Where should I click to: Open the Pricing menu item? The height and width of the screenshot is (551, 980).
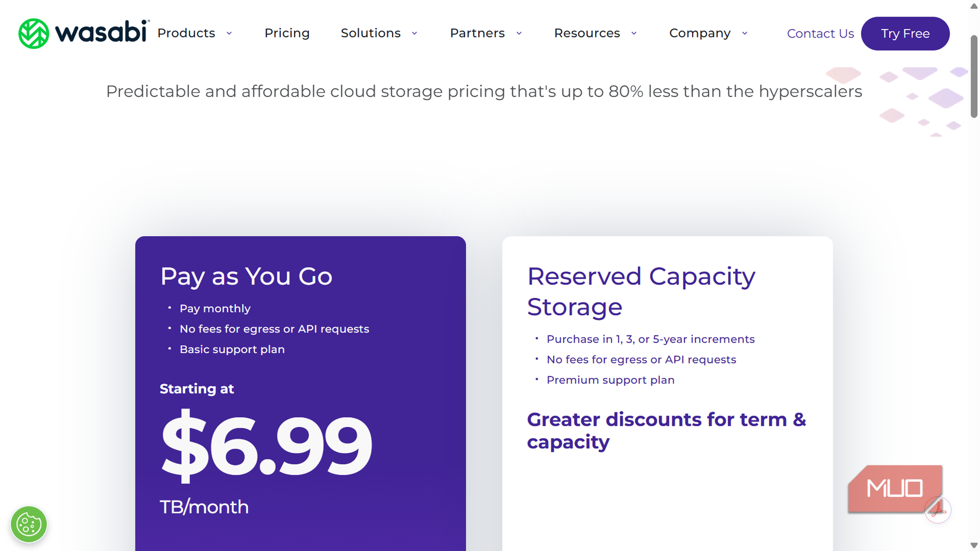[x=287, y=33]
